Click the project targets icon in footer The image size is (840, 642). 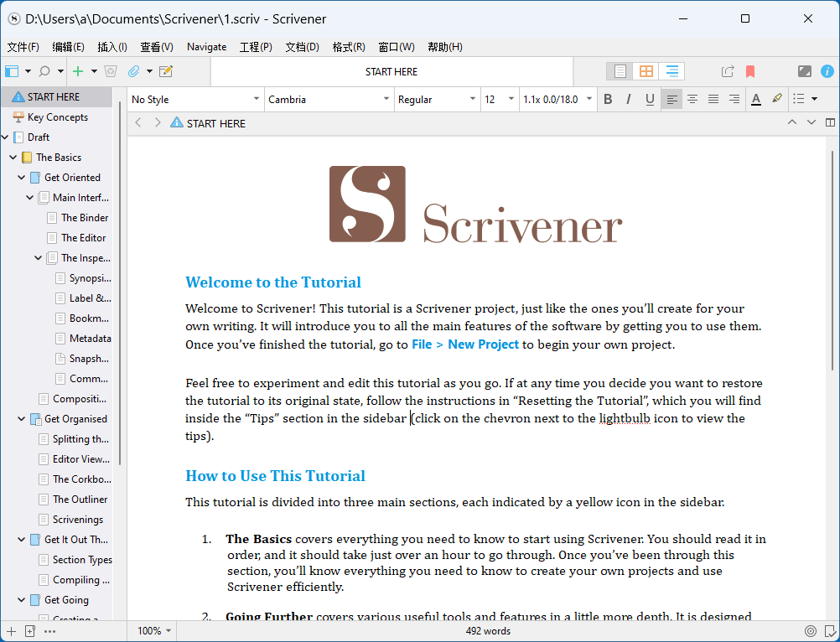811,631
